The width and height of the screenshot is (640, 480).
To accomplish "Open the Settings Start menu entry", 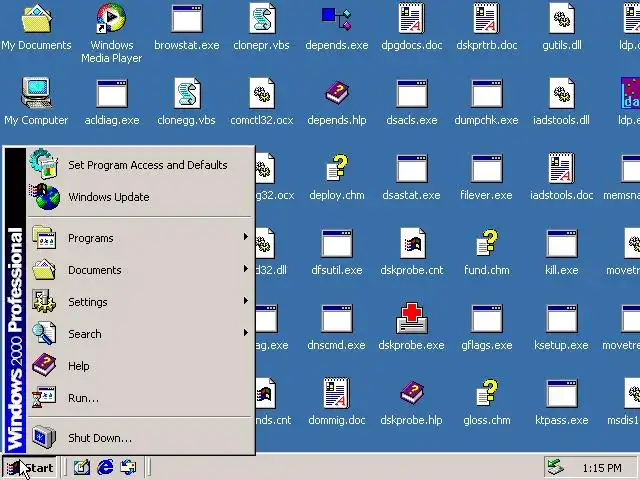I will click(140, 302).
